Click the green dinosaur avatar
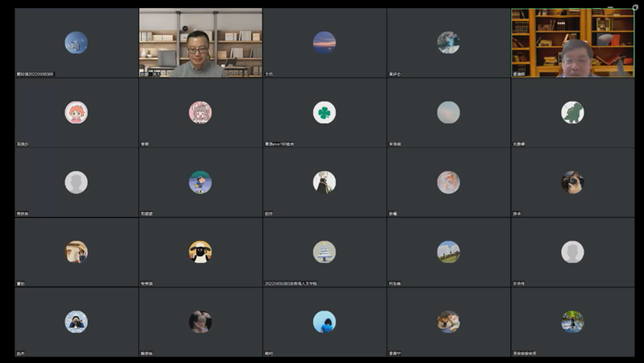The width and height of the screenshot is (644, 363). click(x=572, y=113)
